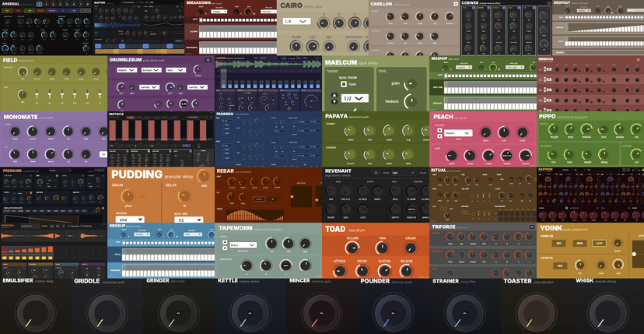The height and width of the screenshot is (334, 644).
Task: Click Peach's down arrow beside blaster
Action: click(x=439, y=135)
